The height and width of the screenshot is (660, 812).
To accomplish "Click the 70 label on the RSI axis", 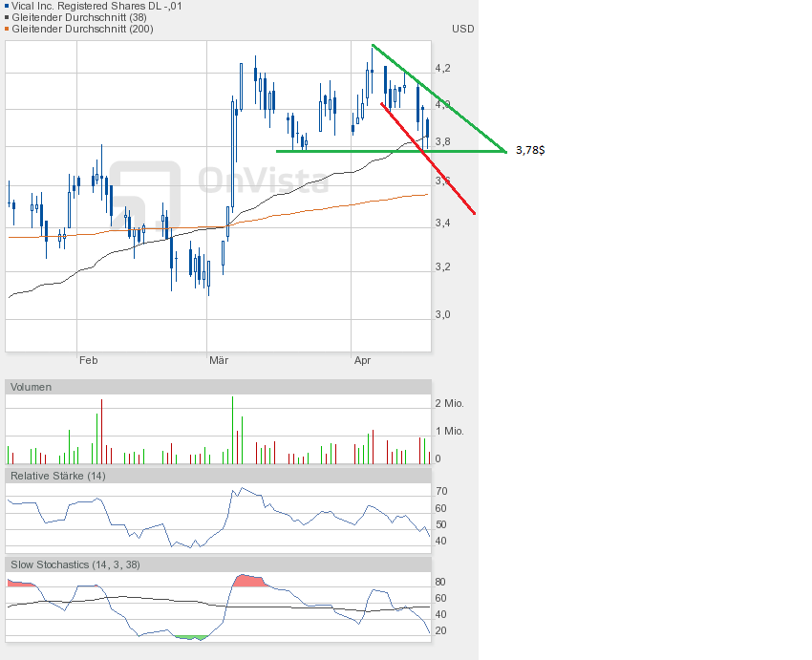I will tap(441, 491).
